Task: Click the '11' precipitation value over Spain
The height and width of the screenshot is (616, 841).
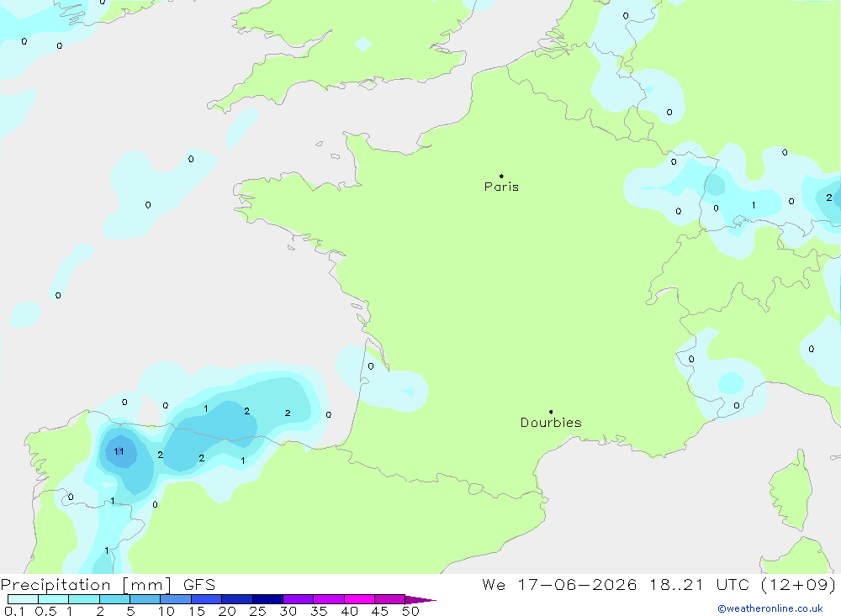Action: (119, 451)
